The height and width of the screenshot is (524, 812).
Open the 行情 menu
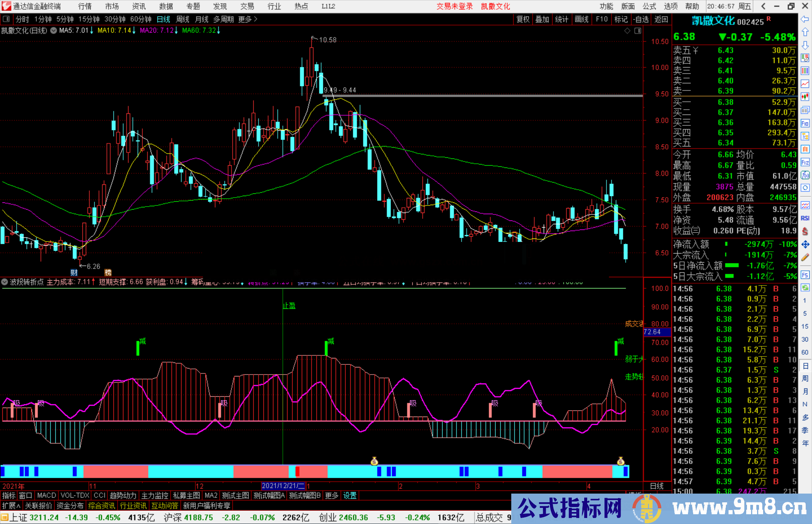pyautogui.click(x=85, y=6)
